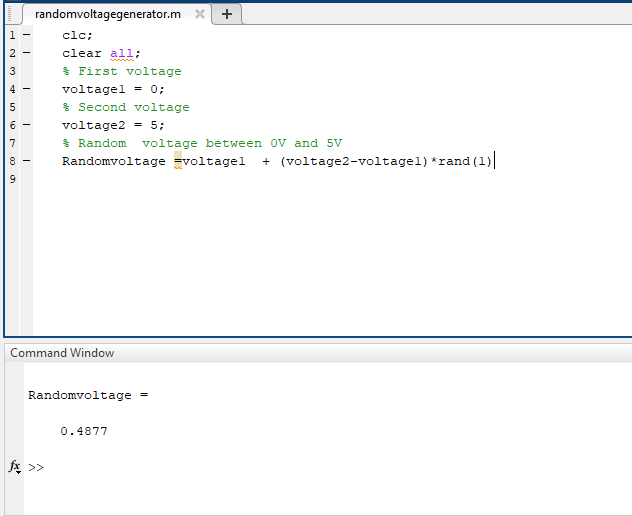
Task: Click line number 7 in the gutter
Action: (x=12, y=143)
